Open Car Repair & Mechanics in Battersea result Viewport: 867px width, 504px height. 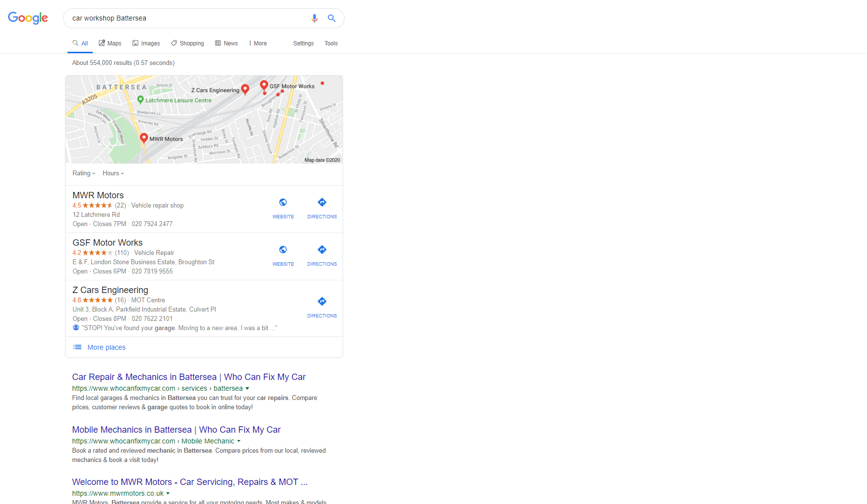point(189,377)
